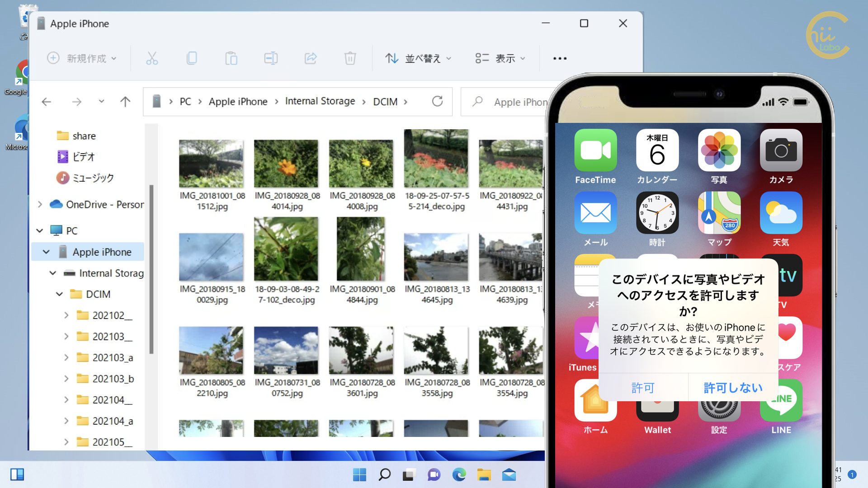The image size is (868, 488).
Task: Refresh the DCIM folder view
Action: coord(437,101)
